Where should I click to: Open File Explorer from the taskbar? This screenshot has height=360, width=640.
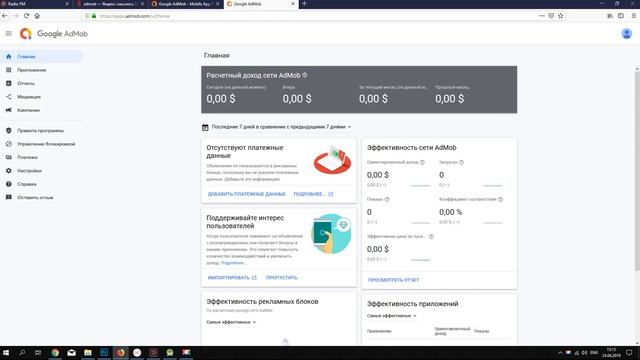88,352
